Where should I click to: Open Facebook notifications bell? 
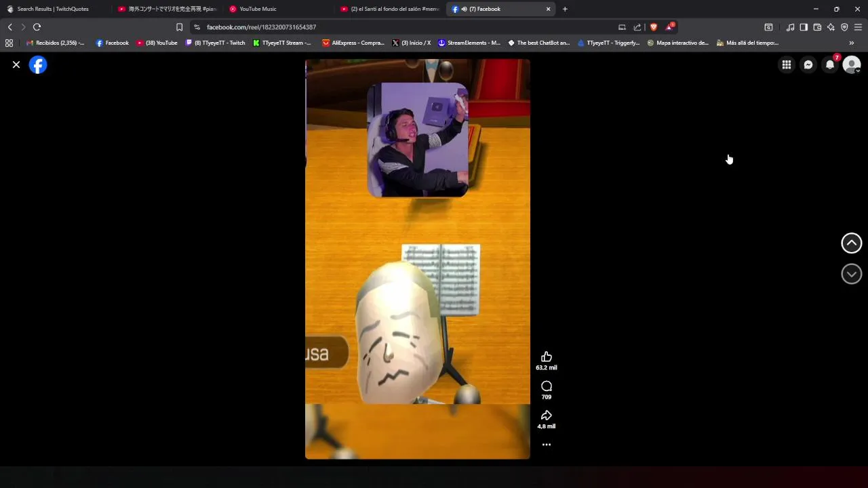tap(830, 64)
